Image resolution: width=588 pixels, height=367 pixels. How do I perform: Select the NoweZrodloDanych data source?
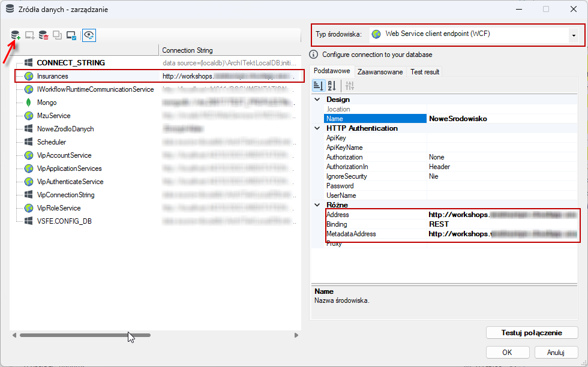(65, 128)
